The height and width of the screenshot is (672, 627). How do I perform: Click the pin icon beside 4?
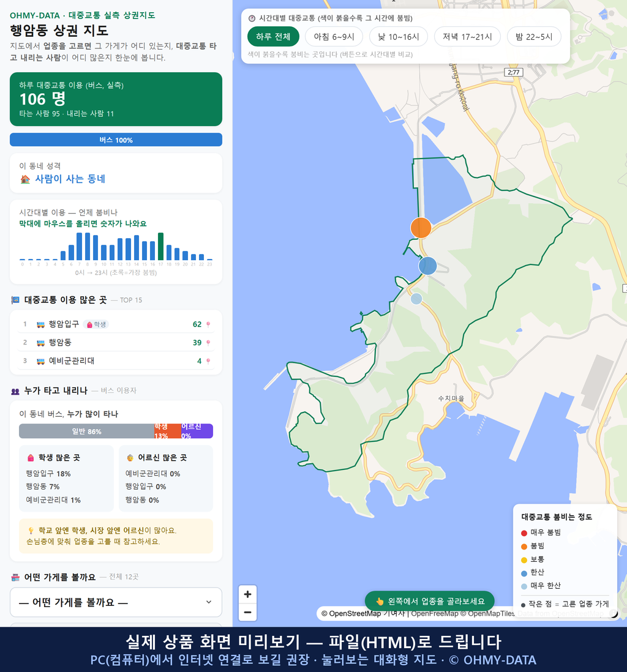208,361
